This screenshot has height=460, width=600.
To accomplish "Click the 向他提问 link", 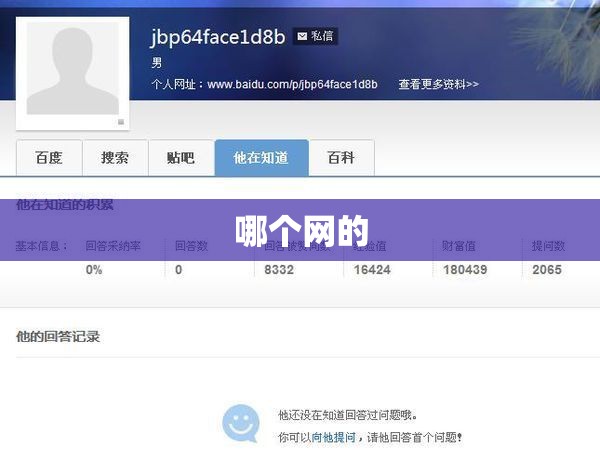I will 334,437.
